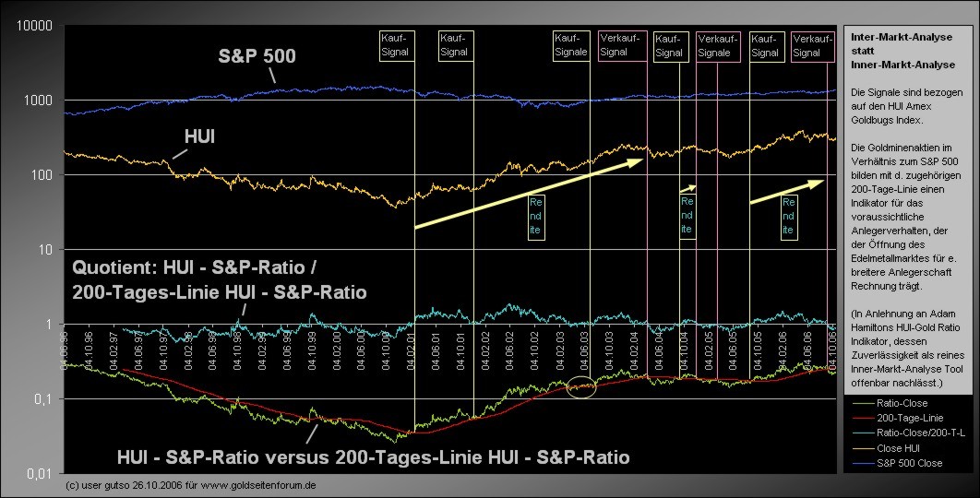The width and height of the screenshot is (980, 498).
Task: Click the red 200-Tage-Linie legend line sample
Action: click(863, 419)
